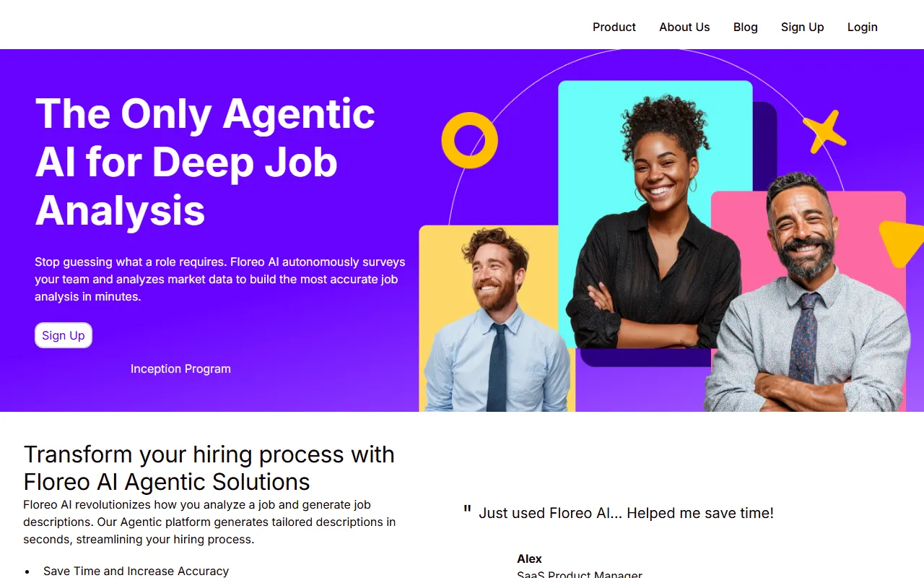Click the white Sign Up hero button
Screen dimensions: 924x578
coord(64,335)
